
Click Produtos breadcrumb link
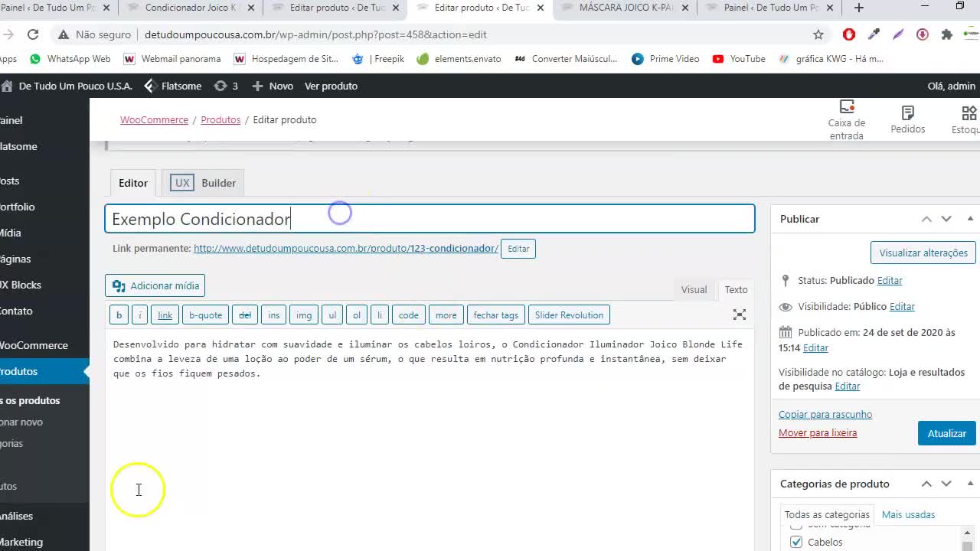coord(220,119)
